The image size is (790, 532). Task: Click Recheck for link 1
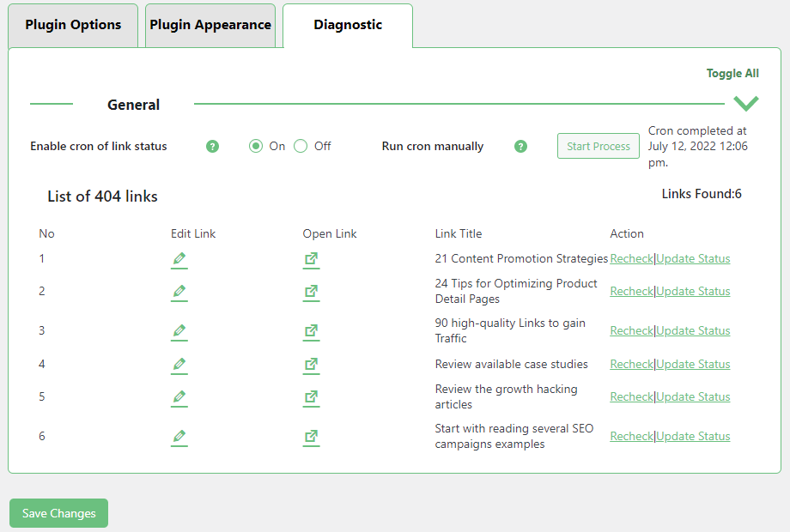(x=631, y=259)
